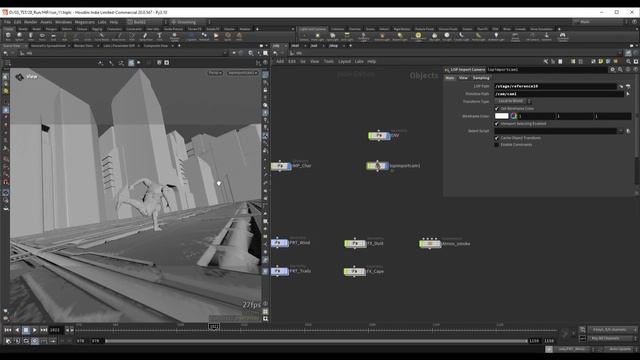Click the viewport snapshot icon at bottom right
The height and width of the screenshot is (360, 640).
pyautogui.click(x=265, y=318)
